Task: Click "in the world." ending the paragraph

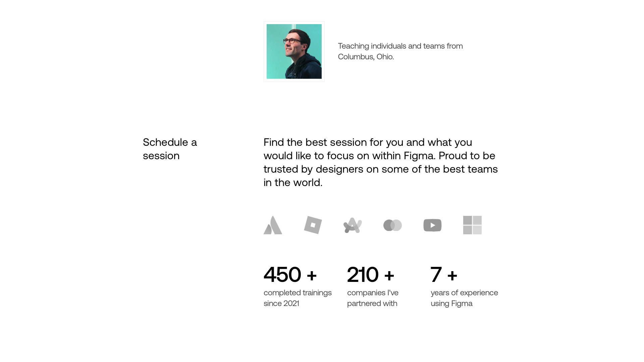Action: [293, 183]
